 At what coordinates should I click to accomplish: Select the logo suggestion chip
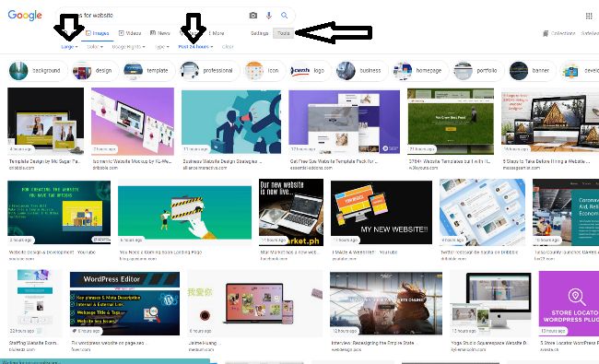coord(311,71)
